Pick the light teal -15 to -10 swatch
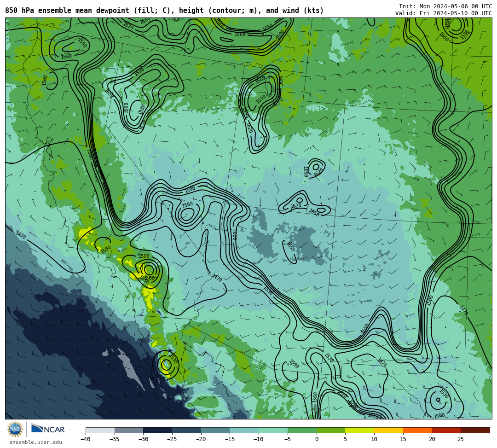 pyautogui.click(x=244, y=430)
